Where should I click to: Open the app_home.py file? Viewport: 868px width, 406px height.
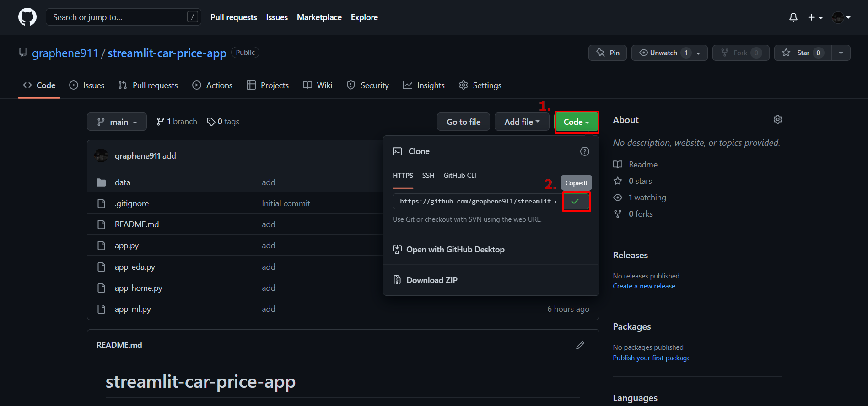139,288
